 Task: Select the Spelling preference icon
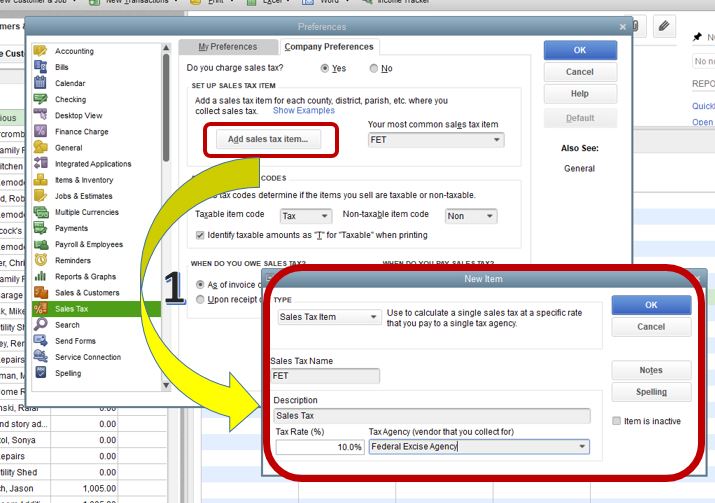40,373
